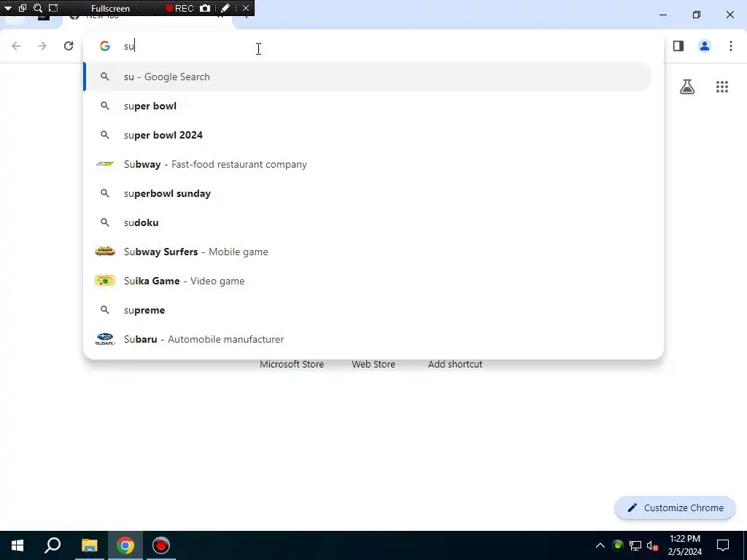This screenshot has width=747, height=560.
Task: Click the recorder region selection icon
Action: 53,8
